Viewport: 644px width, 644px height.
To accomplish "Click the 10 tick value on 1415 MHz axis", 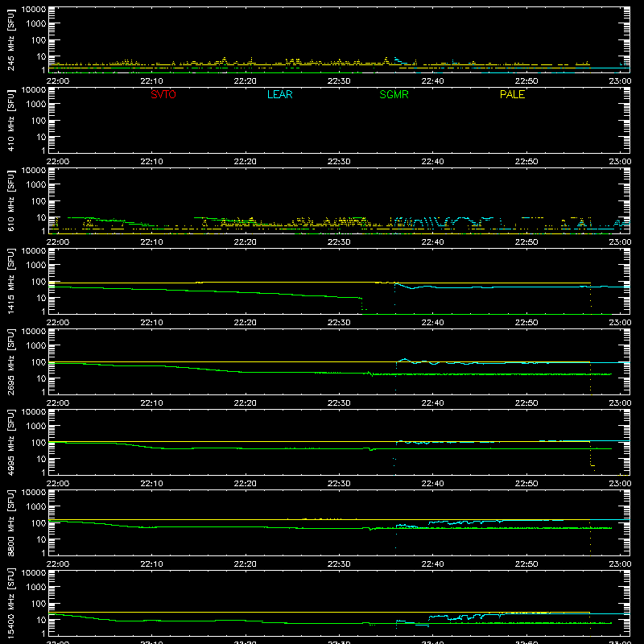I will point(41,298).
